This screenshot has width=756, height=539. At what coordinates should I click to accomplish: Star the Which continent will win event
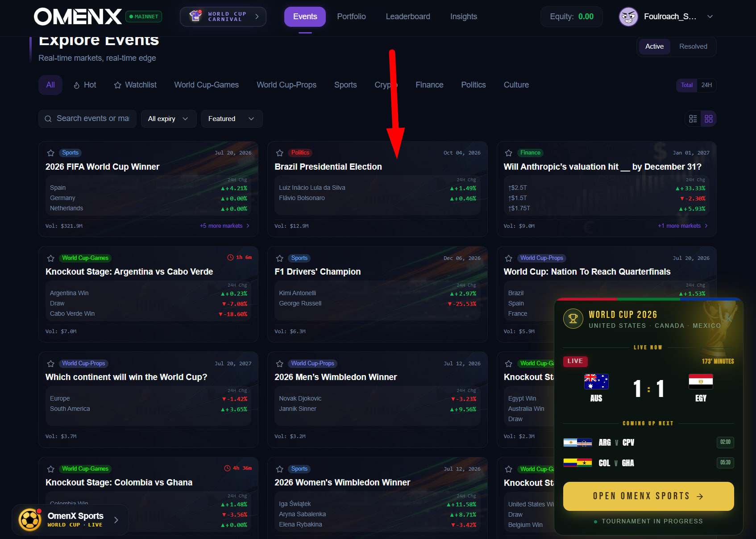pyautogui.click(x=51, y=364)
